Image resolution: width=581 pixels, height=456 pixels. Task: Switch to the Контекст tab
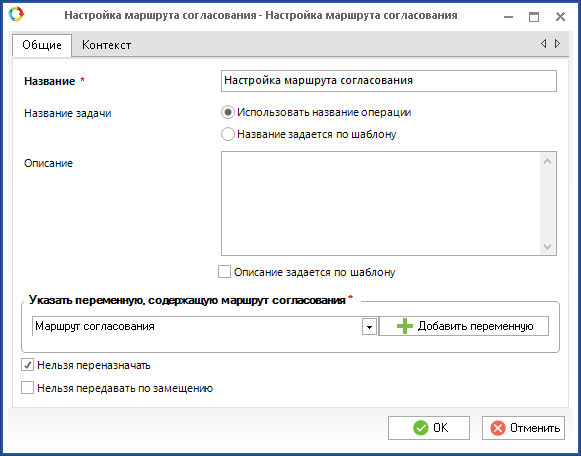(106, 45)
